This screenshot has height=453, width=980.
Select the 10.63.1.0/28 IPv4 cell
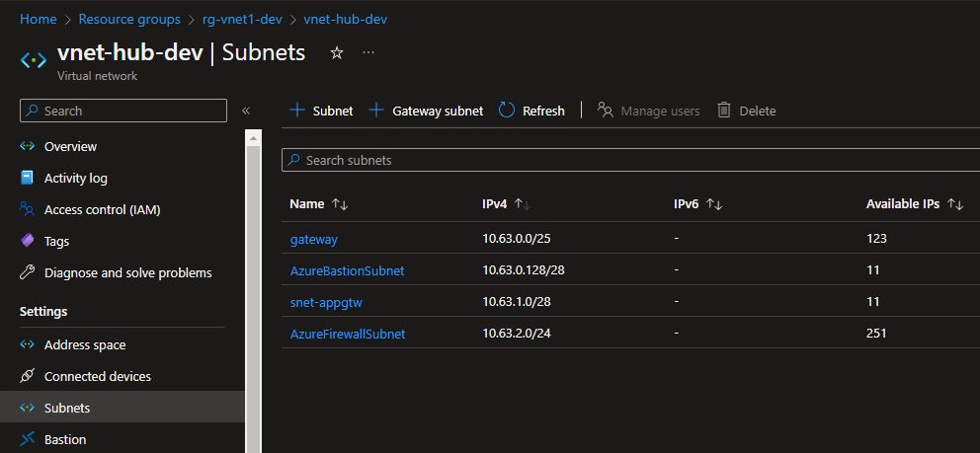(x=517, y=302)
